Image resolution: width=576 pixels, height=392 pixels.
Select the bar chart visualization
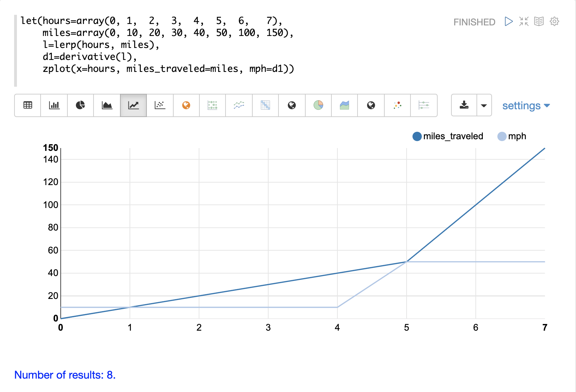click(54, 105)
